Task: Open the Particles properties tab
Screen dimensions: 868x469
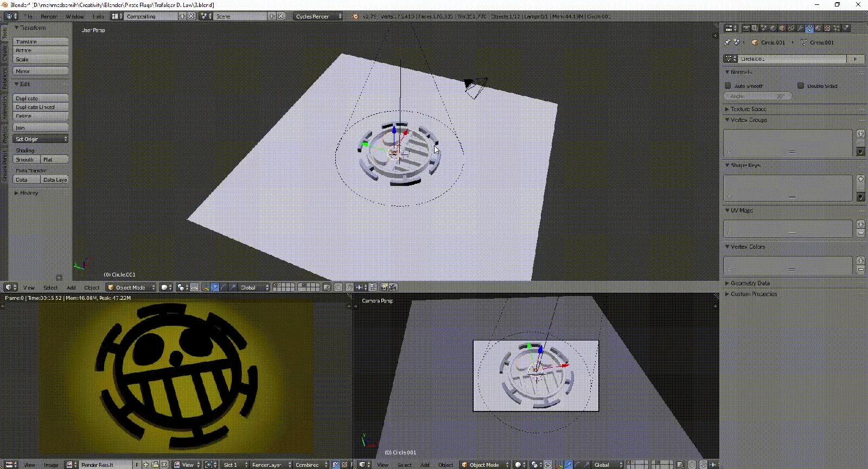Action: pos(837,28)
